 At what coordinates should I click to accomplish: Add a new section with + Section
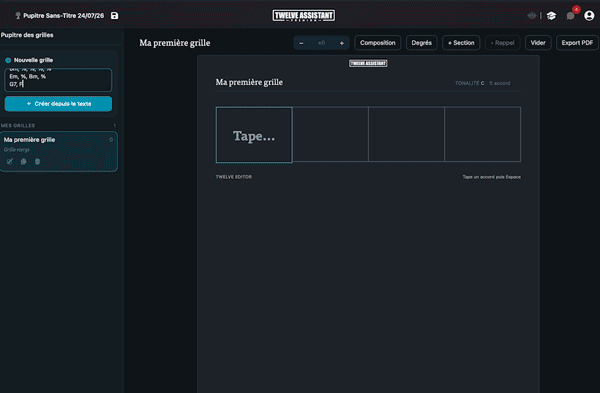tap(461, 43)
